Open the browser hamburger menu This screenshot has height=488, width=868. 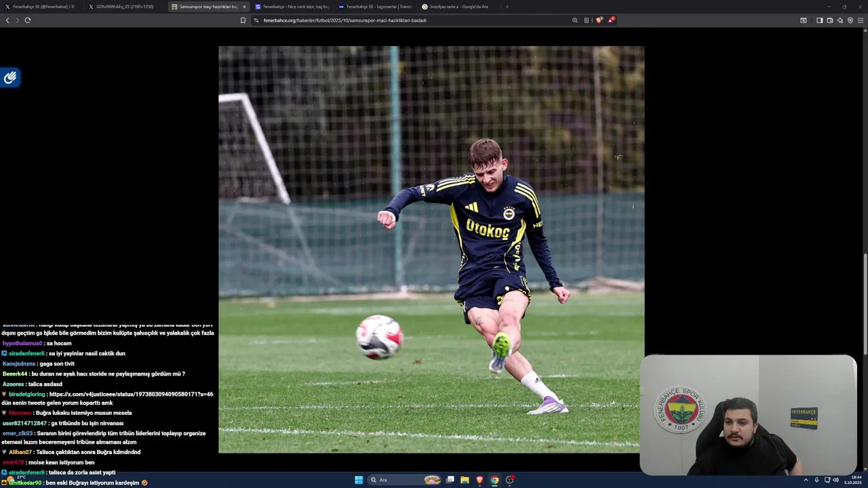[x=861, y=20]
